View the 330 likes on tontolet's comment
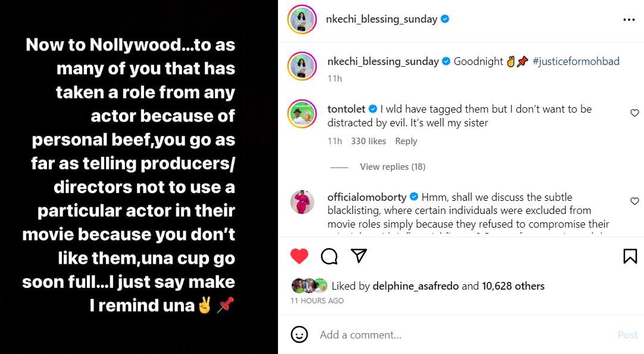The width and height of the screenshot is (644, 354). click(368, 141)
